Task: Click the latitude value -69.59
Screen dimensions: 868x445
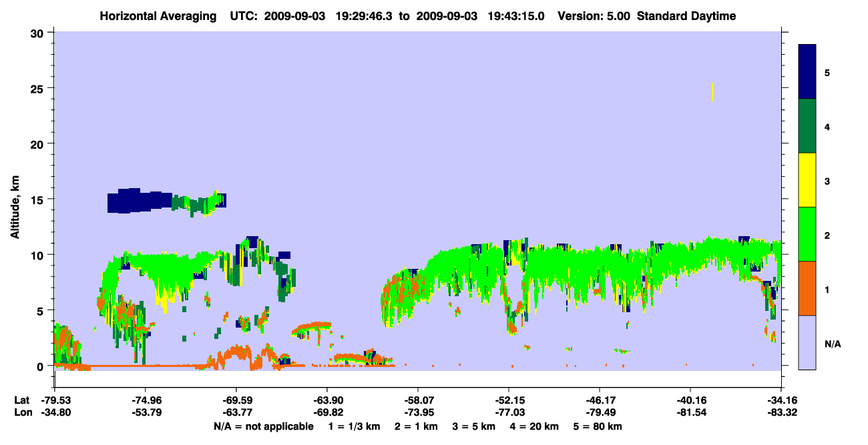Action: 236,401
